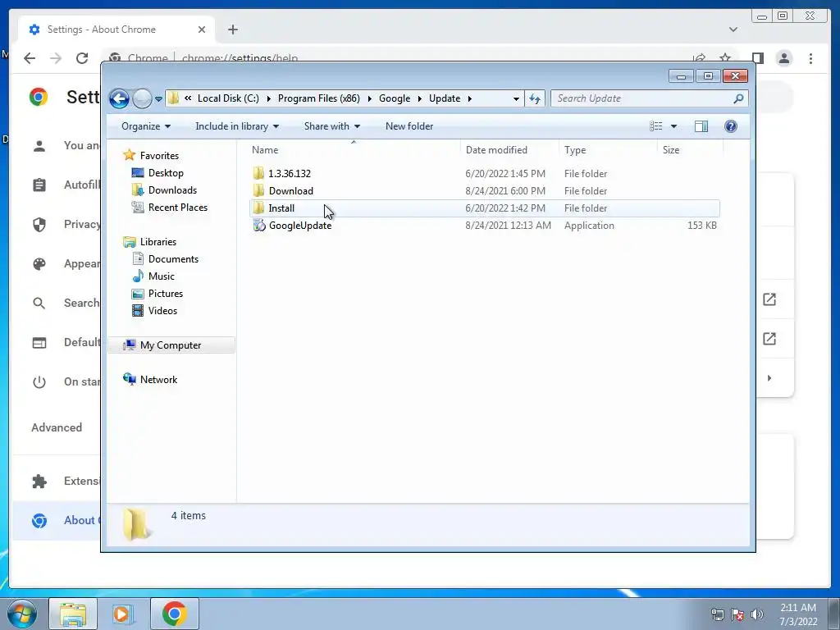The width and height of the screenshot is (840, 630).
Task: Click the New folder button
Action: point(409,126)
